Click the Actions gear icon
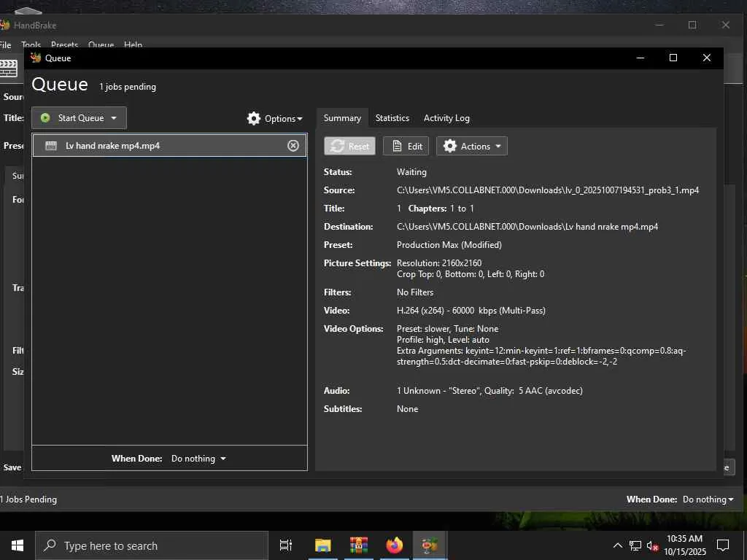The image size is (747, 560). pos(449,146)
